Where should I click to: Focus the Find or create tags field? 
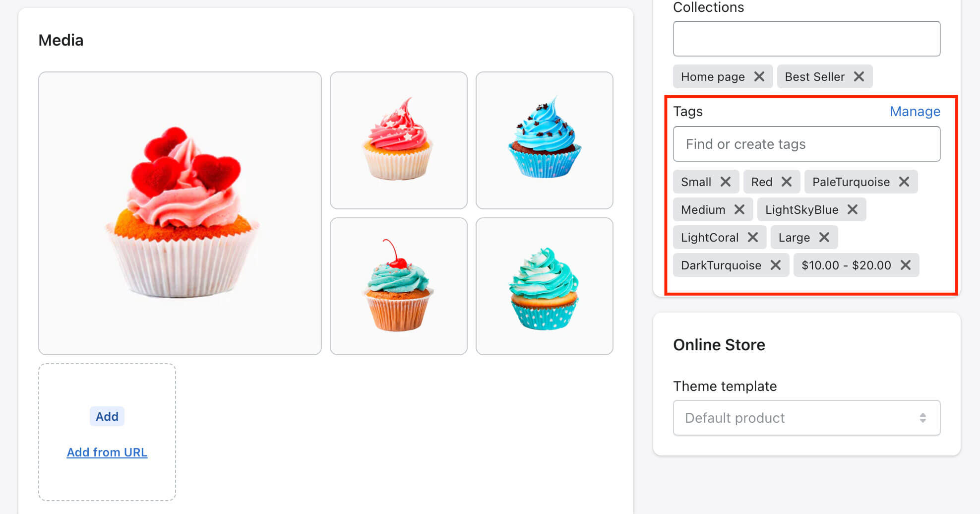tap(807, 144)
